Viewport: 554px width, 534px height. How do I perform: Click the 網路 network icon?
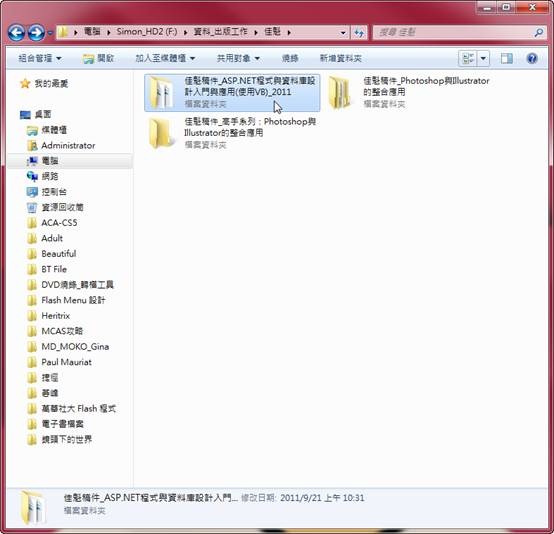click(x=32, y=176)
